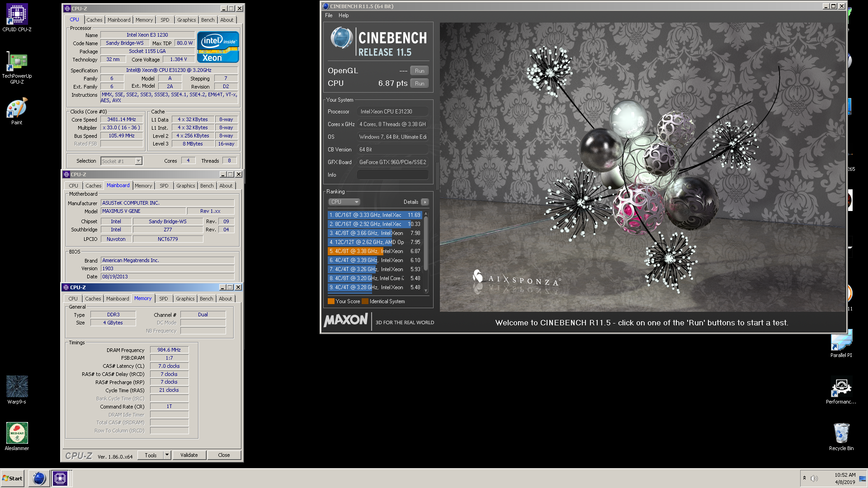Open the Paint desktop icon
Viewport: 868px width, 488px height.
(x=17, y=111)
